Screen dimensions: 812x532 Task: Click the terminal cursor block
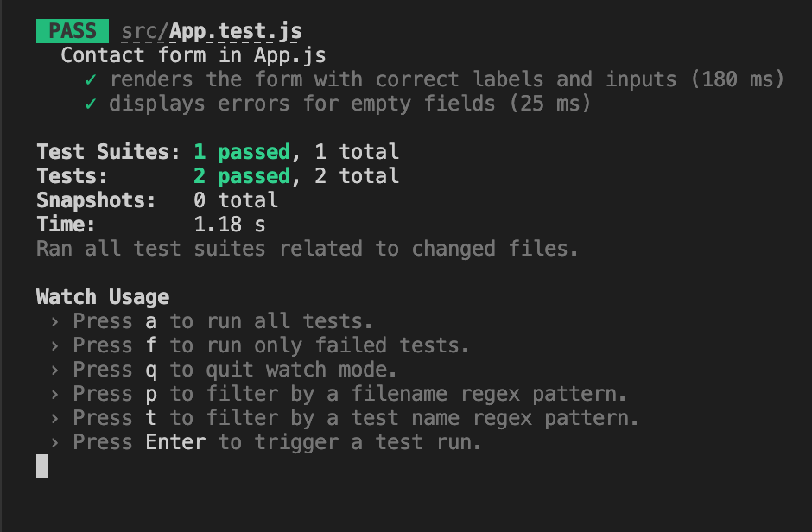(x=42, y=466)
